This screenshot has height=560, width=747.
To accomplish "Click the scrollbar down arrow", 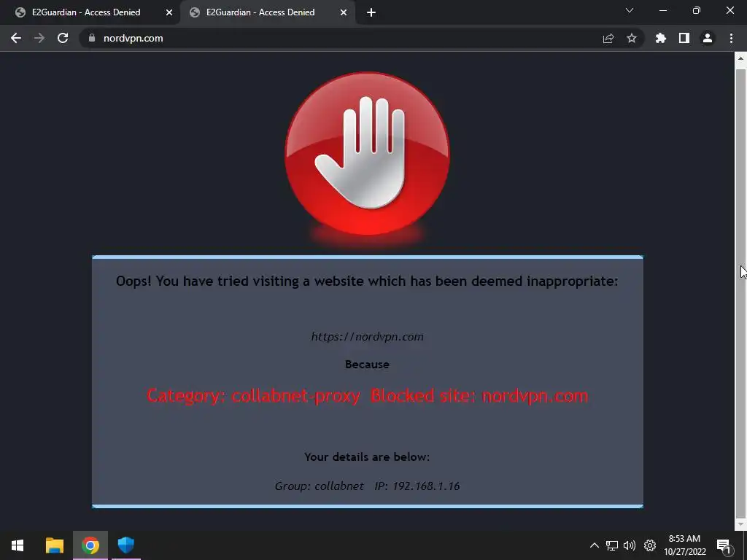I will 740,524.
